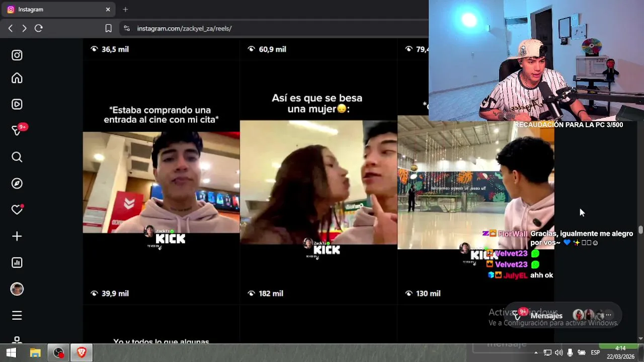The image size is (644, 362).
Task: Open OBS Studio from the taskbar
Action: coord(58,353)
